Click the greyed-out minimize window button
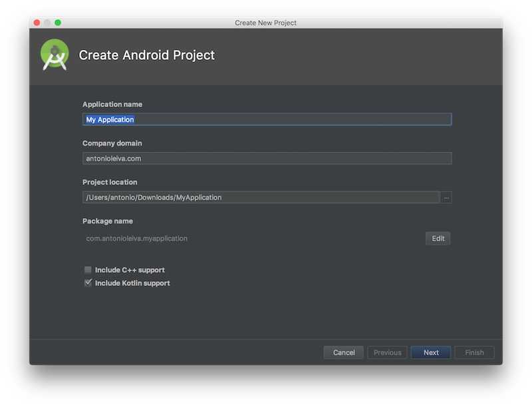The image size is (532, 407). click(x=47, y=23)
